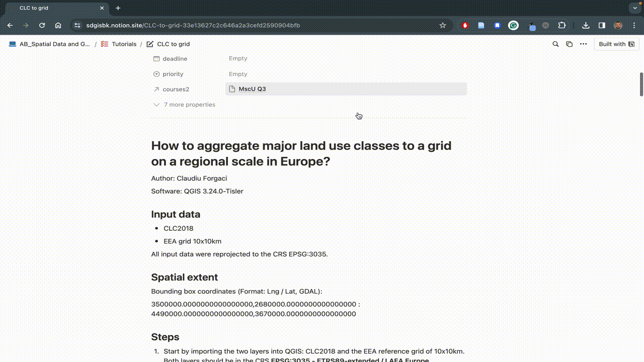Click the empty deadline property value
Screen dimensions: 644x362
click(238, 58)
